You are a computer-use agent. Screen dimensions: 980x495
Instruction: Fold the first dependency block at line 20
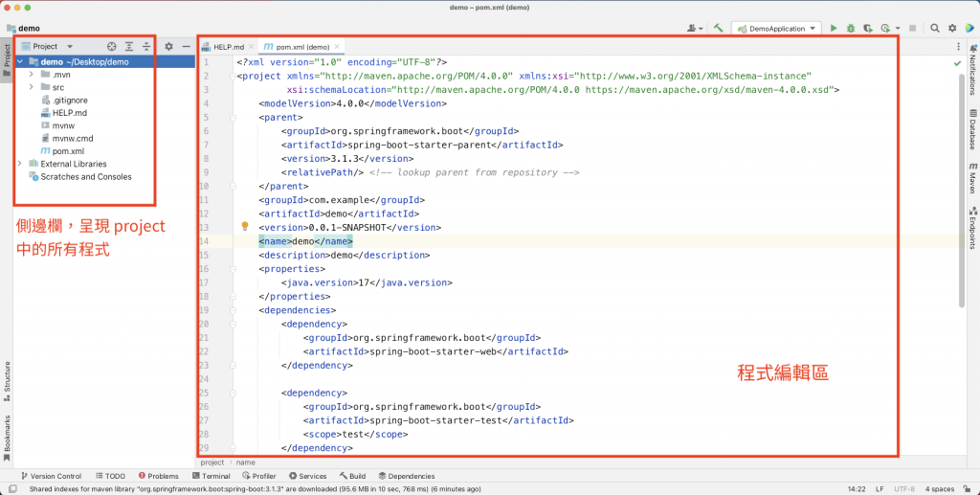coord(233,324)
